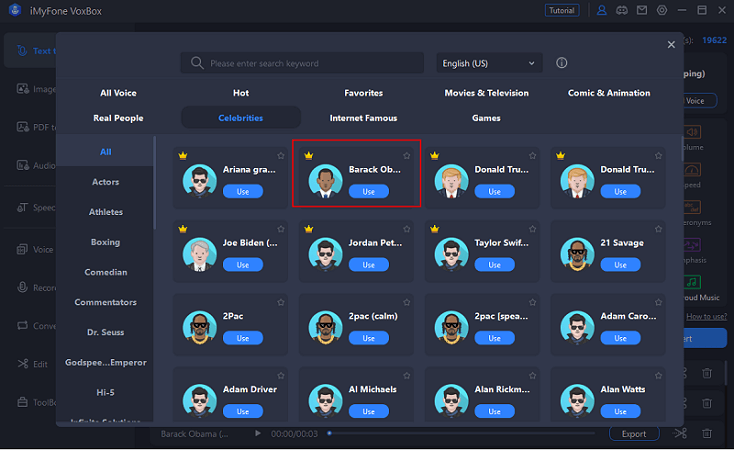Open the How to use? link

pos(706,317)
